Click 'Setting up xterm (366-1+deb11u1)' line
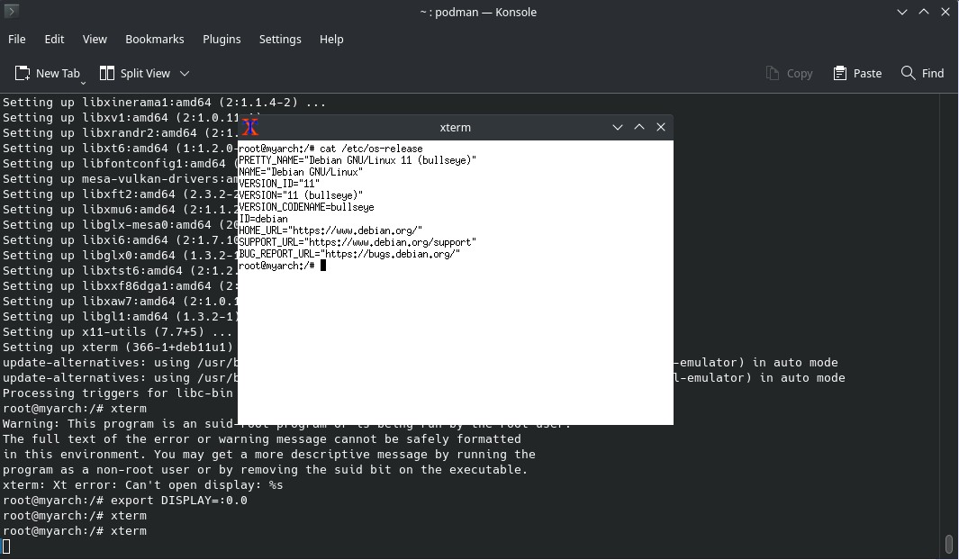 tap(118, 347)
